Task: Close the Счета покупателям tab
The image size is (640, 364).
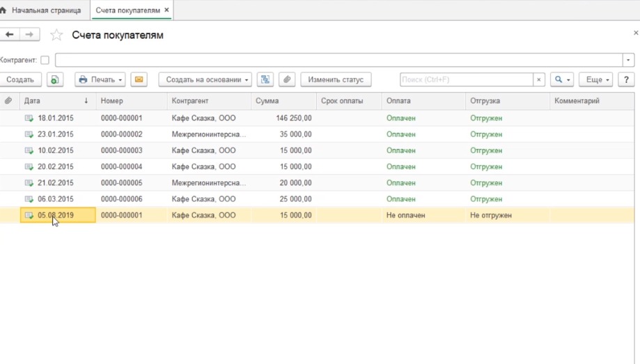Action: [x=166, y=10]
